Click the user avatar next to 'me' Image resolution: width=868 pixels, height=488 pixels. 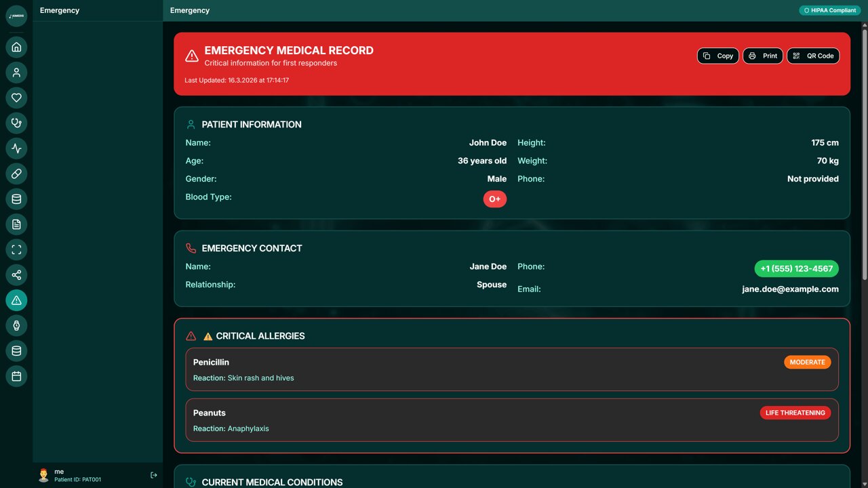44,475
